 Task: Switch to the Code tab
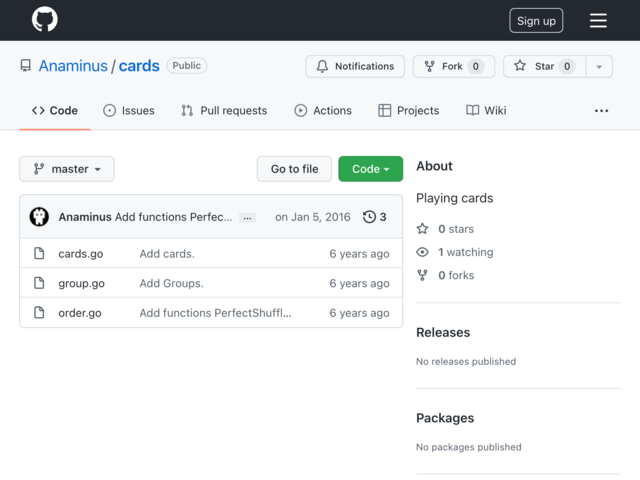pyautogui.click(x=55, y=111)
